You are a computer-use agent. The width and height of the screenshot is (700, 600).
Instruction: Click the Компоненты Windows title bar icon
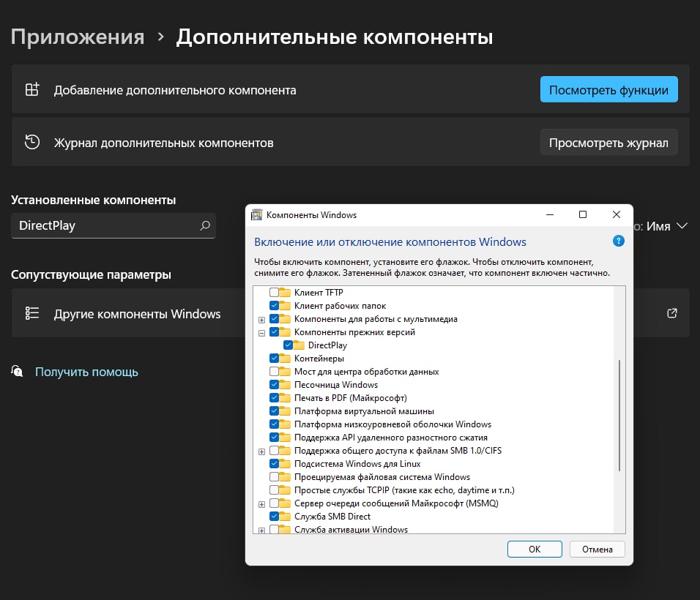257,214
